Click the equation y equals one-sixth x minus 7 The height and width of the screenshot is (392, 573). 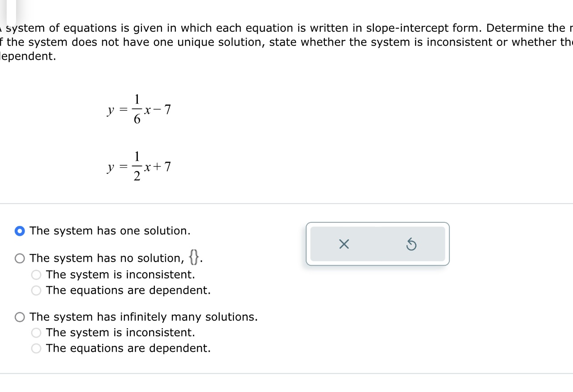tap(139, 109)
